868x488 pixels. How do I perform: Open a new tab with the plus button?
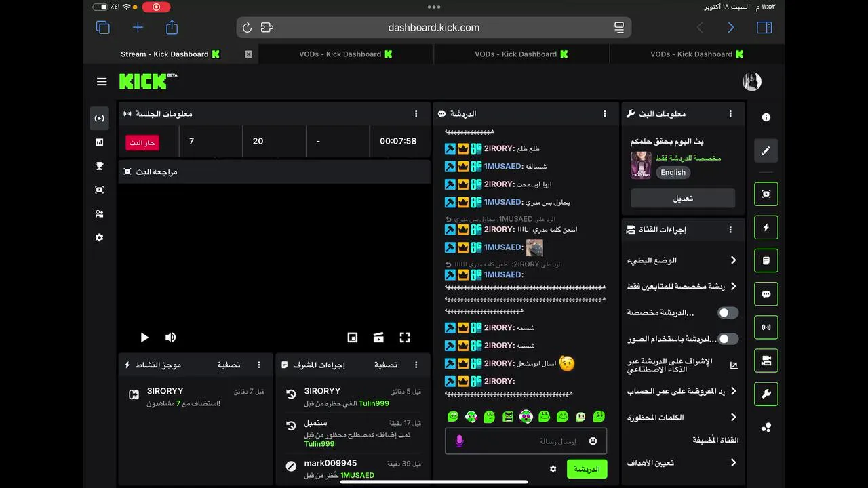[x=138, y=27]
